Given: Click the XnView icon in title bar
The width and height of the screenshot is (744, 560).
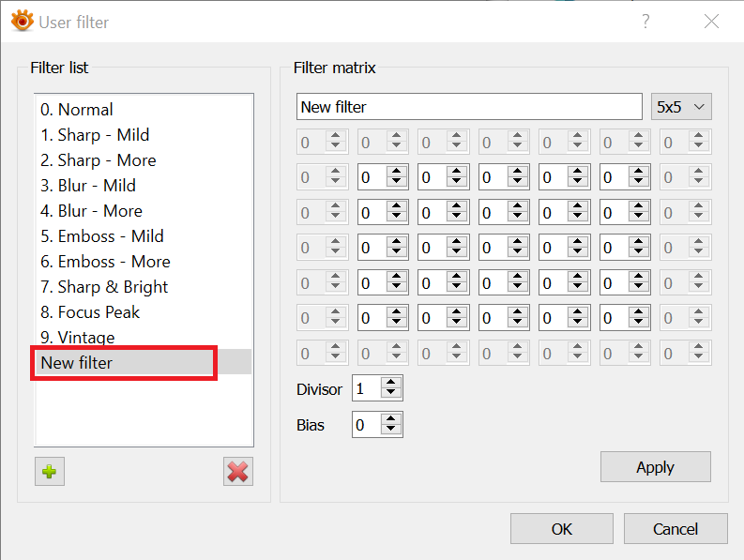Looking at the screenshot, I should tap(22, 21).
